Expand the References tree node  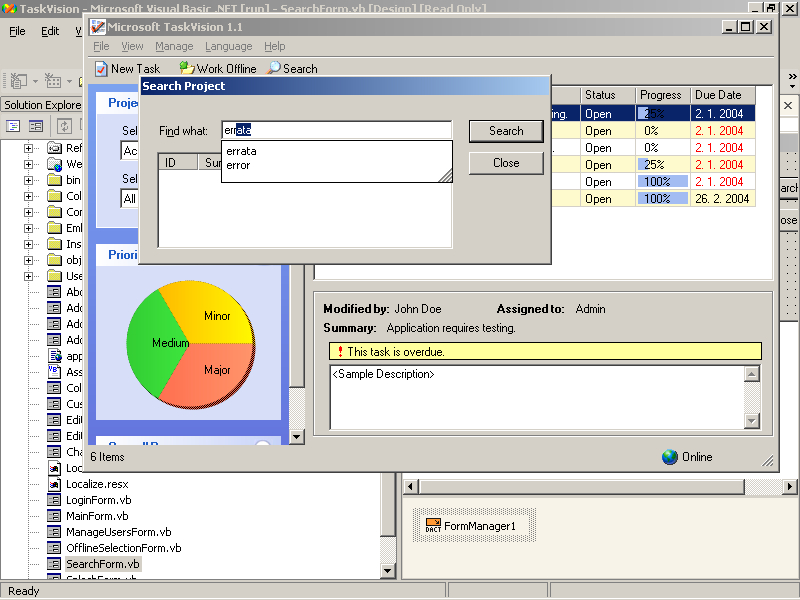click(29, 148)
